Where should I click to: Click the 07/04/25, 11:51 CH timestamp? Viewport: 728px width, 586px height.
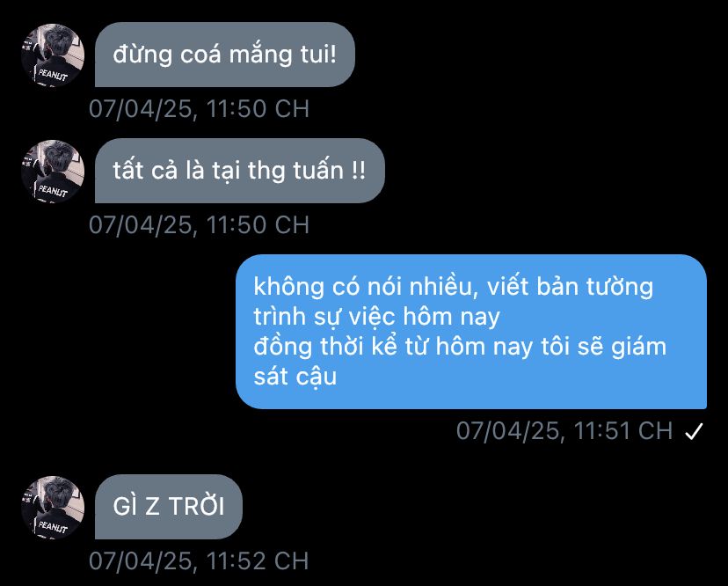tap(564, 431)
